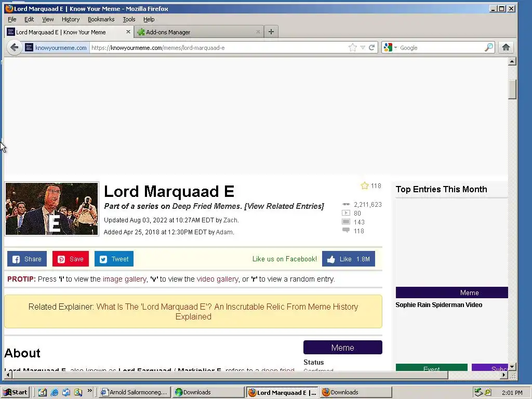Close the Lord Marquaad E tab
This screenshot has width=532, height=399.
(x=128, y=32)
